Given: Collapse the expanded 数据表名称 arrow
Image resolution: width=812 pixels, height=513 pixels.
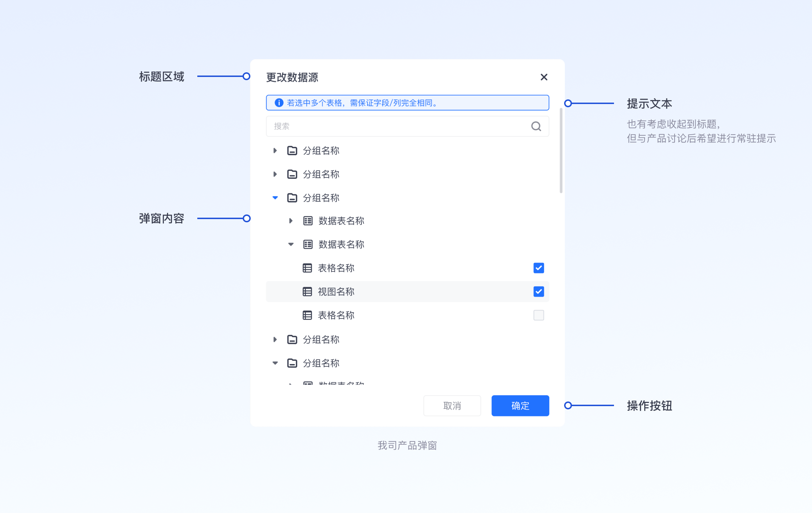Looking at the screenshot, I should pos(291,244).
